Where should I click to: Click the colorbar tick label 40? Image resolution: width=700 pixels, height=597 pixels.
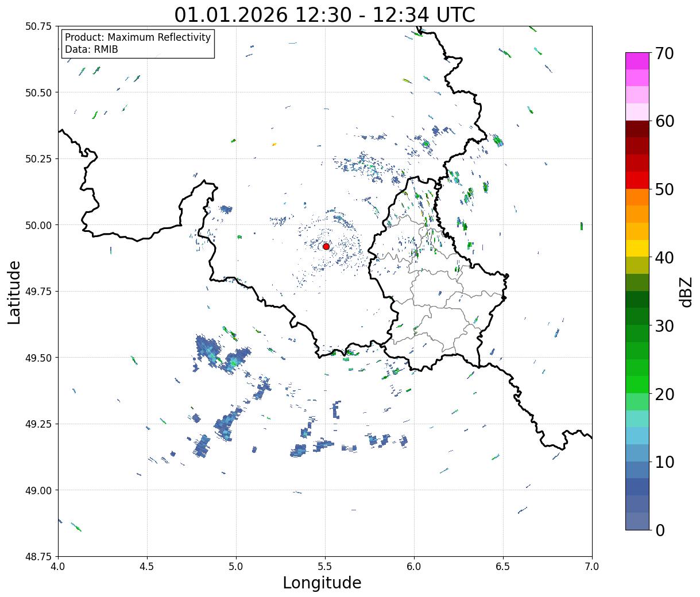(664, 258)
